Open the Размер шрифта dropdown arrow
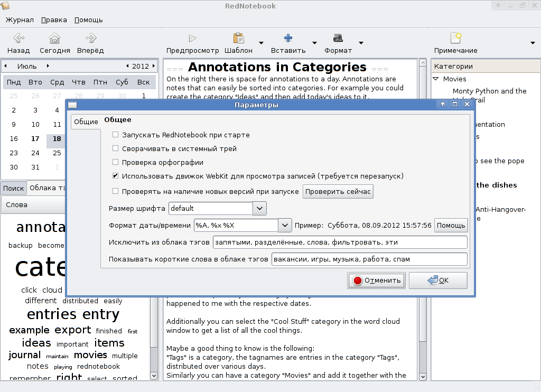 click(x=259, y=209)
